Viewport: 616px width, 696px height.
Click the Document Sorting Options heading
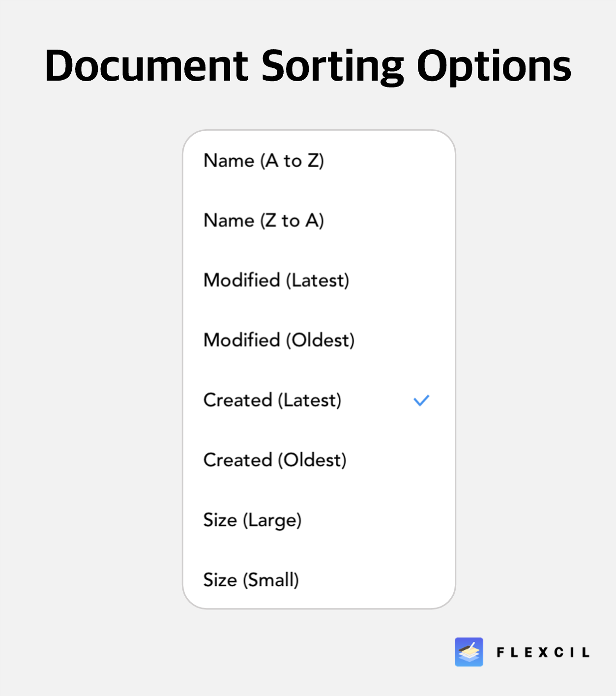pyautogui.click(x=308, y=66)
